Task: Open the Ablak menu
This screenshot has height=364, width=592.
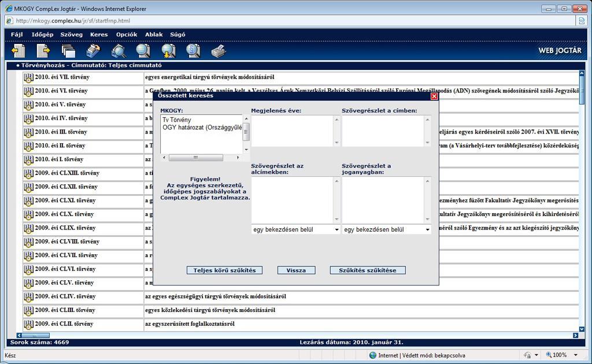Action: point(154,34)
